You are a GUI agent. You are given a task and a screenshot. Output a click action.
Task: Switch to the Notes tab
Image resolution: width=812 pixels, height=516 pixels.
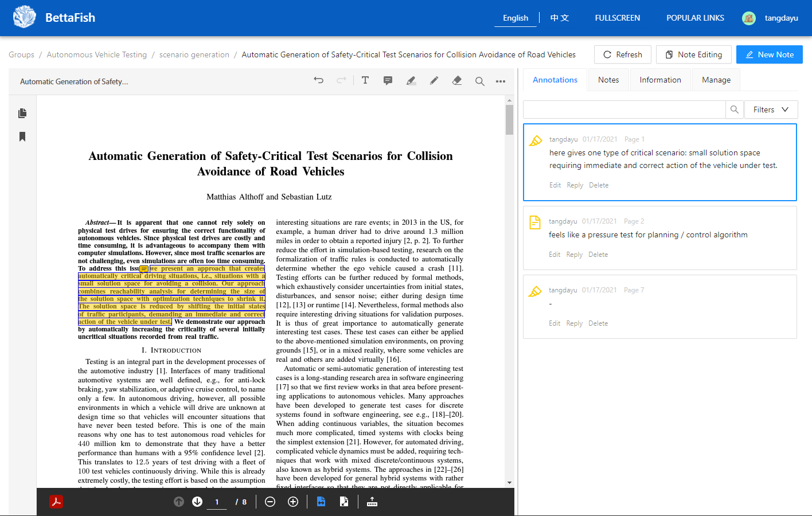coord(608,80)
